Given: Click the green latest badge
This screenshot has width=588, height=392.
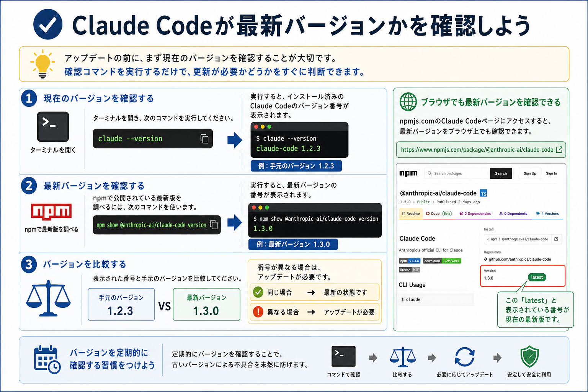Looking at the screenshot, I should point(537,277).
